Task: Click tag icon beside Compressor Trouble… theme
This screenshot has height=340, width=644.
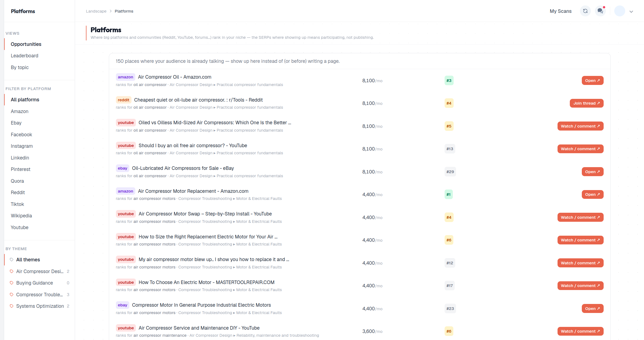Action: (x=11, y=295)
